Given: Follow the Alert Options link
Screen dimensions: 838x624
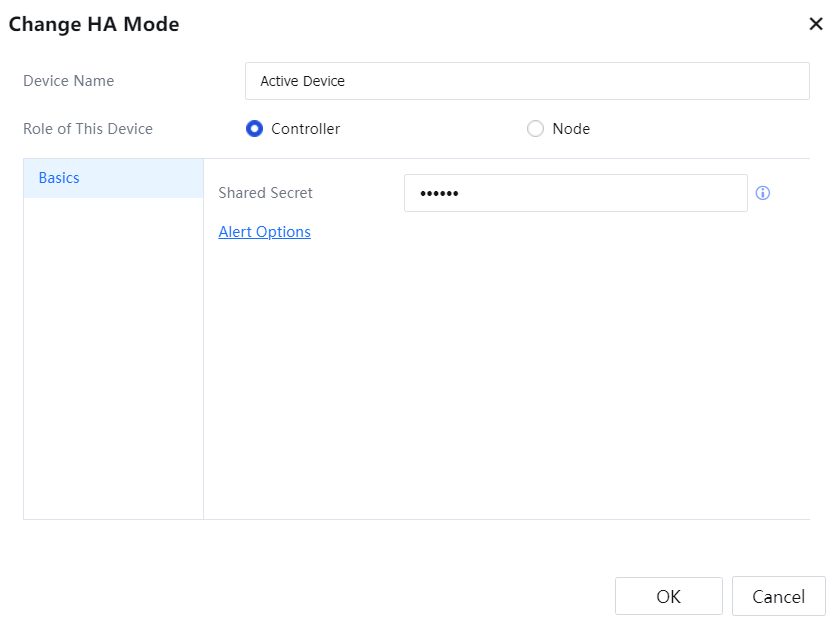Looking at the screenshot, I should pyautogui.click(x=264, y=232).
